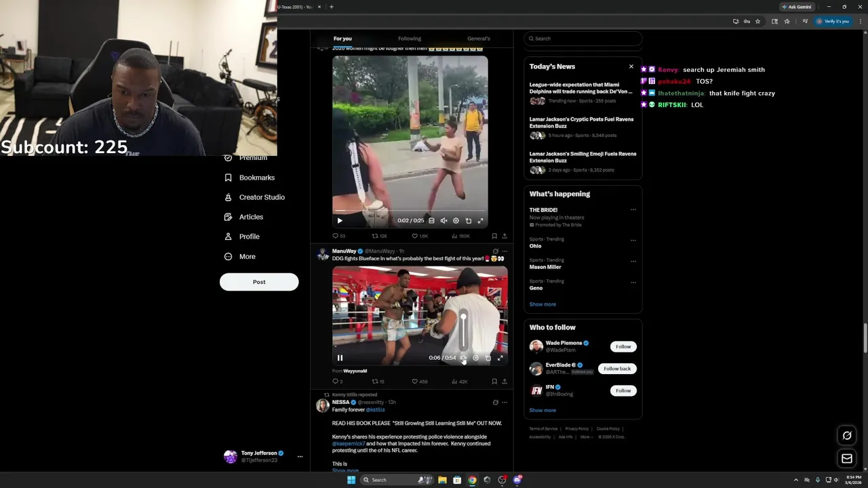Enter fullscreen on the DDG boxing video

tap(500, 358)
